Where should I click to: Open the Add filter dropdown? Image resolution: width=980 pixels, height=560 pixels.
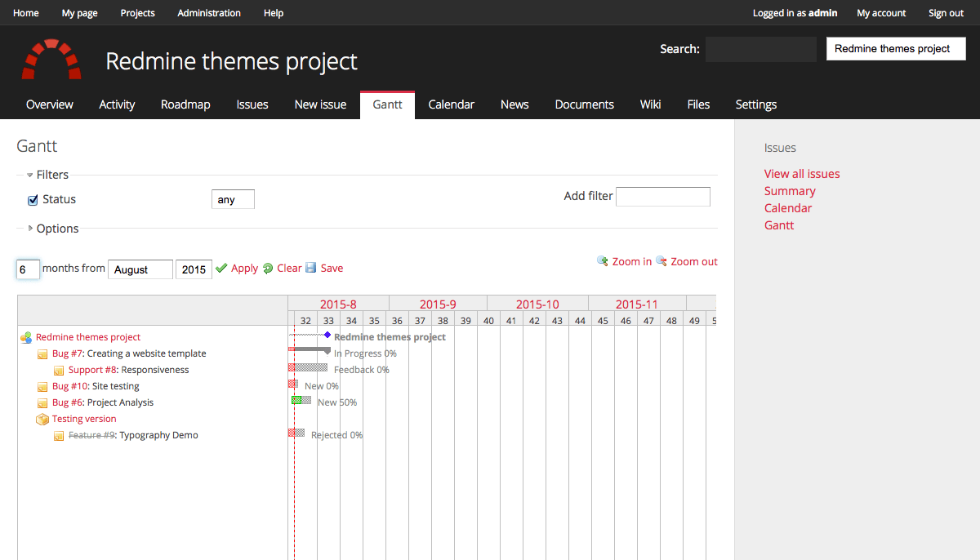[663, 197]
